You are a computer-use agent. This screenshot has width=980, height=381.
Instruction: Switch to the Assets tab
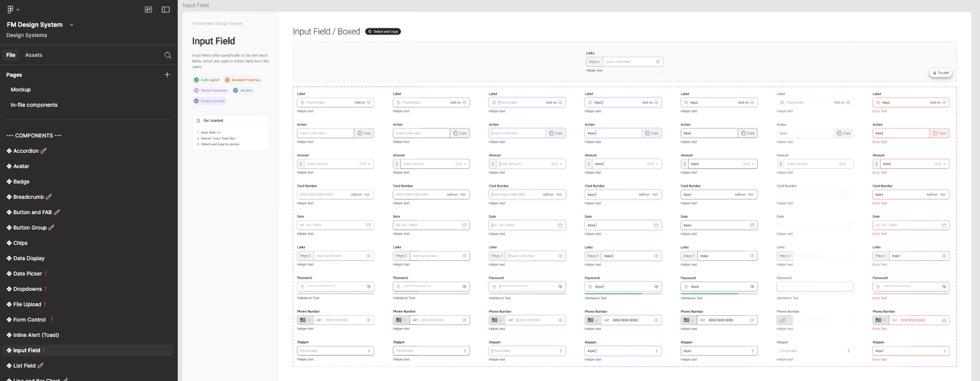[34, 55]
